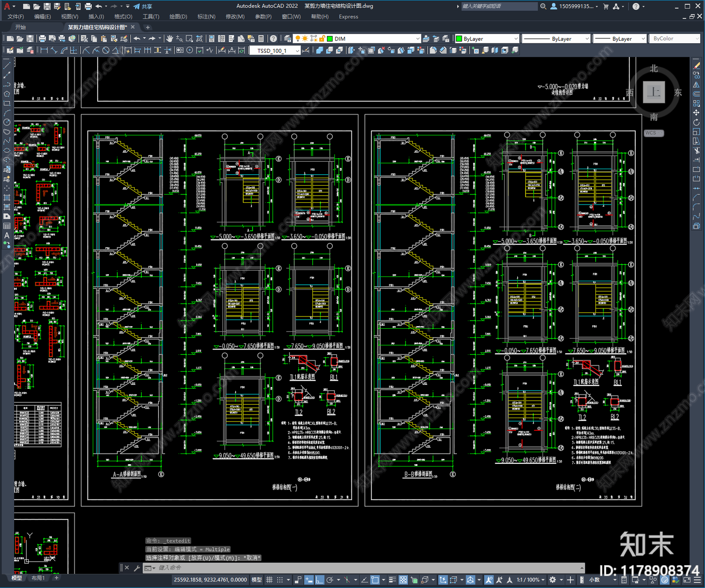Image resolution: width=705 pixels, height=588 pixels.
Task: Select the Multiline Text A tool
Action: 7,235
